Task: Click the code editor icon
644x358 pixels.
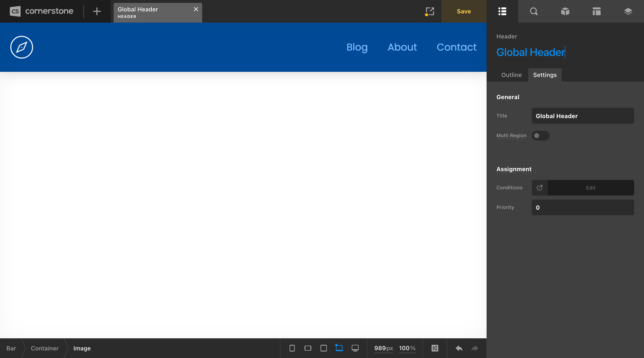Action: click(435, 348)
